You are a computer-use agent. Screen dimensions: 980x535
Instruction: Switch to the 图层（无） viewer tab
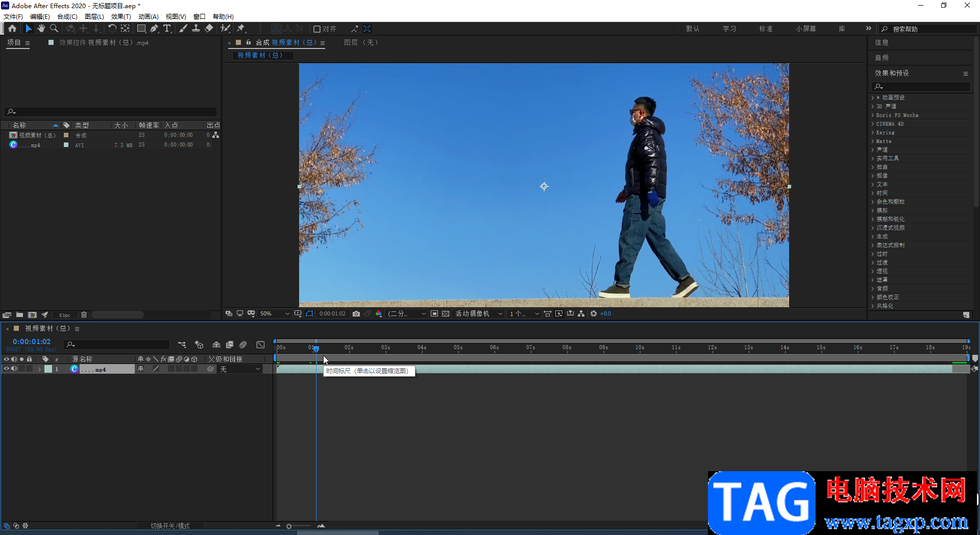pos(361,42)
